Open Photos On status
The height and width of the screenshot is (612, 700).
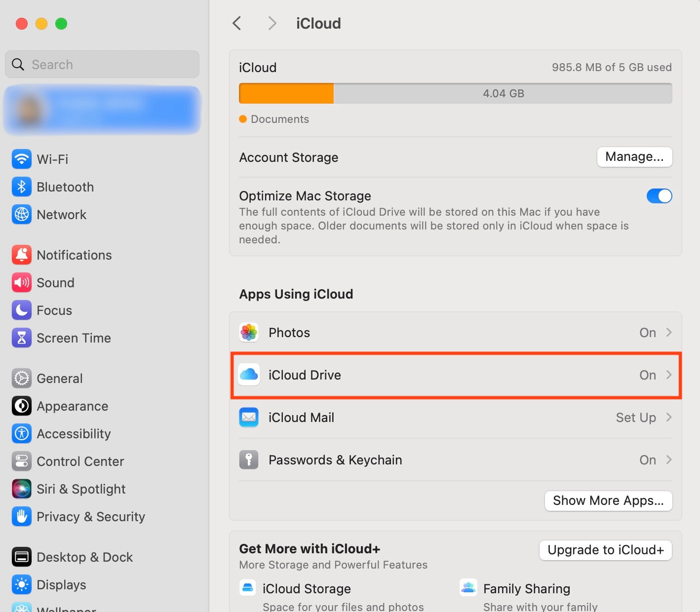click(x=648, y=333)
